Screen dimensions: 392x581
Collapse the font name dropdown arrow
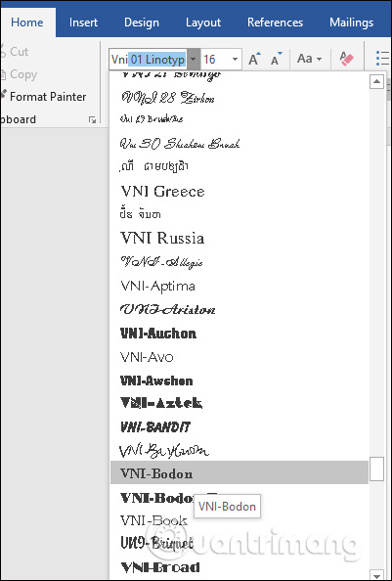pos(194,59)
